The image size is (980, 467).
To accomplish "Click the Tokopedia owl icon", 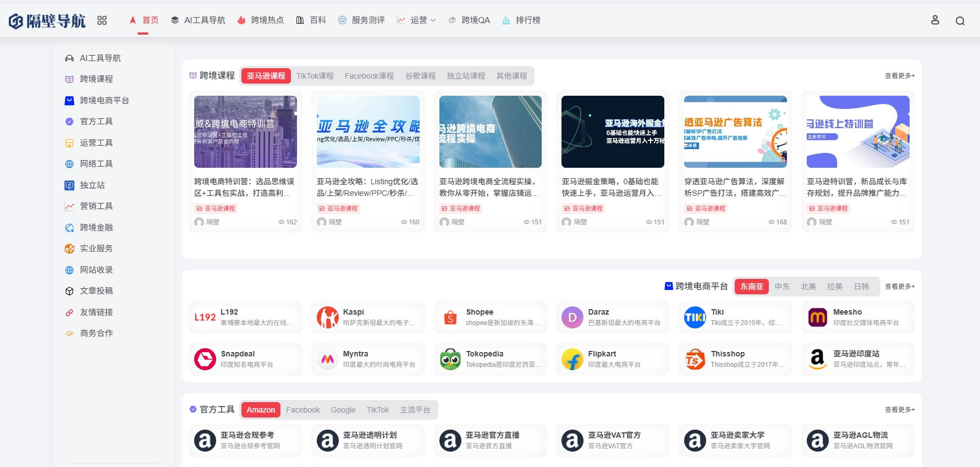I will coord(450,359).
